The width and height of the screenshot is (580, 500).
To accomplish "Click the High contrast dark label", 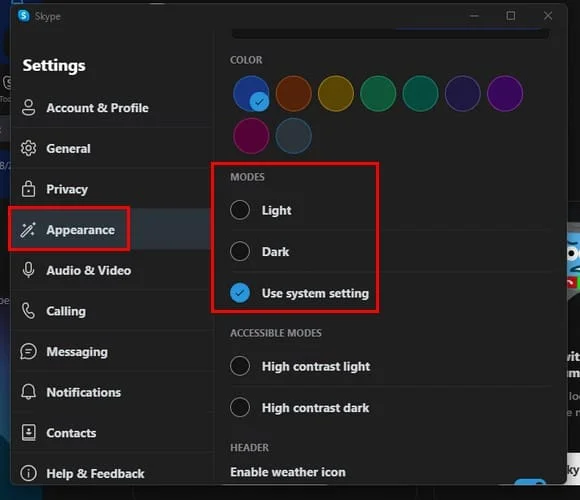I will click(x=316, y=408).
